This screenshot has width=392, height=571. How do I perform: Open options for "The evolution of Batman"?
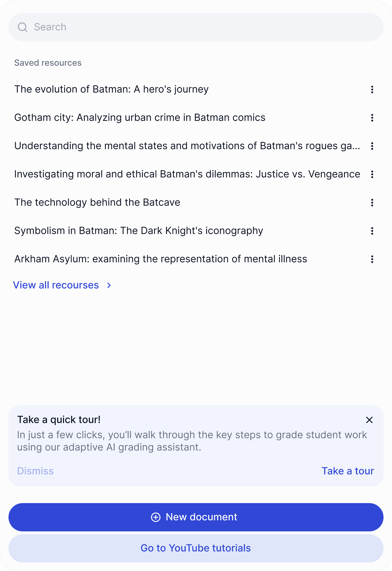coord(372,90)
